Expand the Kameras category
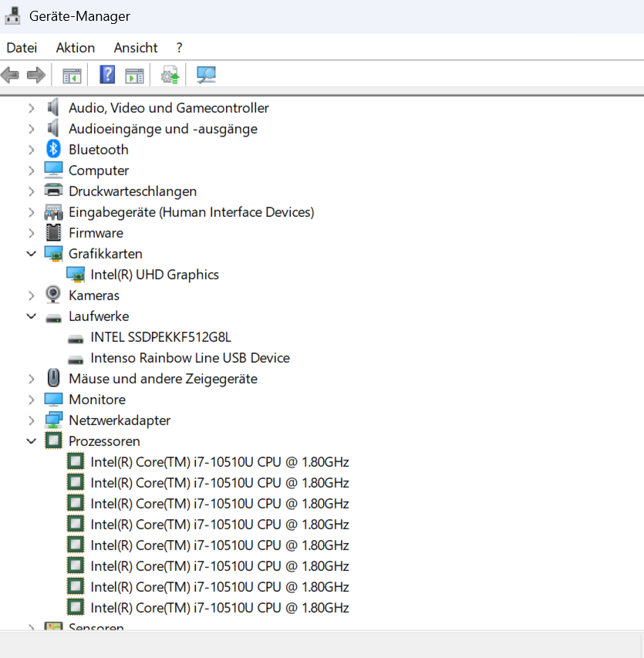This screenshot has width=644, height=658. [x=32, y=295]
